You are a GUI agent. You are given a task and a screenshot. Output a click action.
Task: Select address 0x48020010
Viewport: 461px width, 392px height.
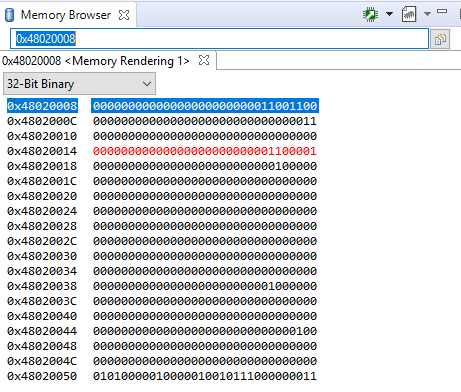click(x=42, y=136)
